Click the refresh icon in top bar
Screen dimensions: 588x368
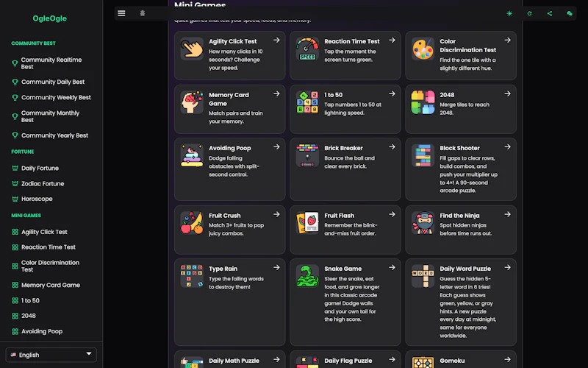(529, 13)
